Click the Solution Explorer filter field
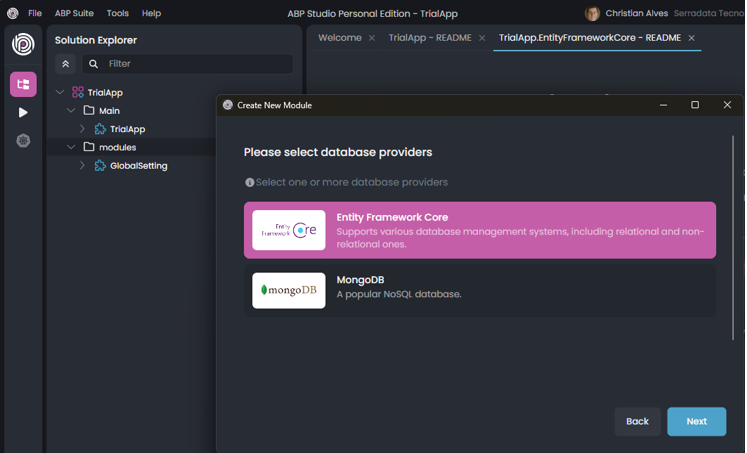This screenshot has height=453, width=747. pos(195,64)
